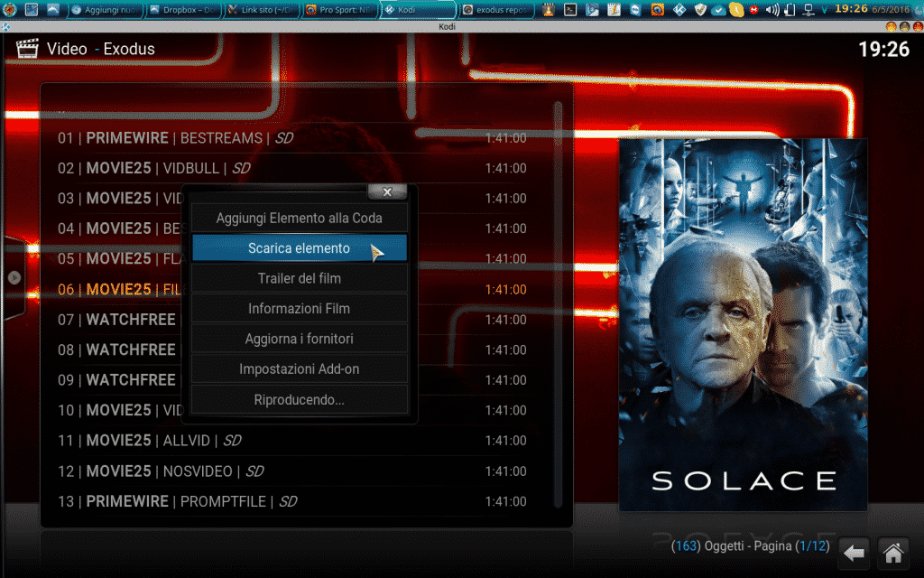Click the source list vertical scrollbar

click(x=558, y=303)
